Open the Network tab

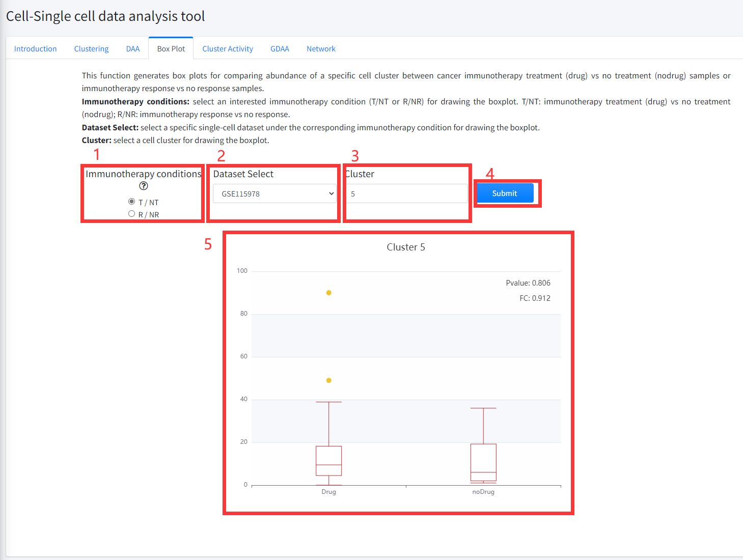click(321, 49)
